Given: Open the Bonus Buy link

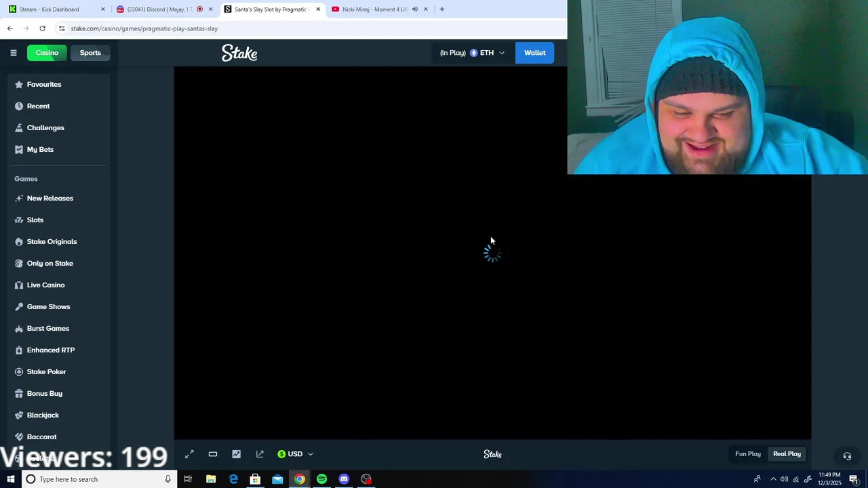Looking at the screenshot, I should pyautogui.click(x=45, y=394).
